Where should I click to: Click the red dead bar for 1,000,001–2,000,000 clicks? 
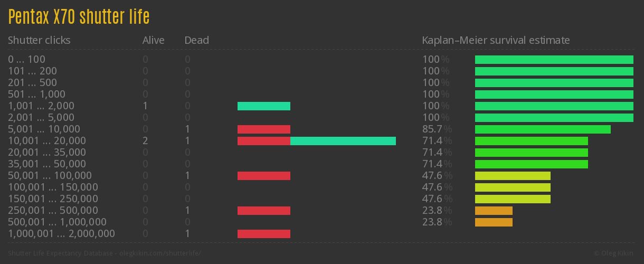point(263,234)
